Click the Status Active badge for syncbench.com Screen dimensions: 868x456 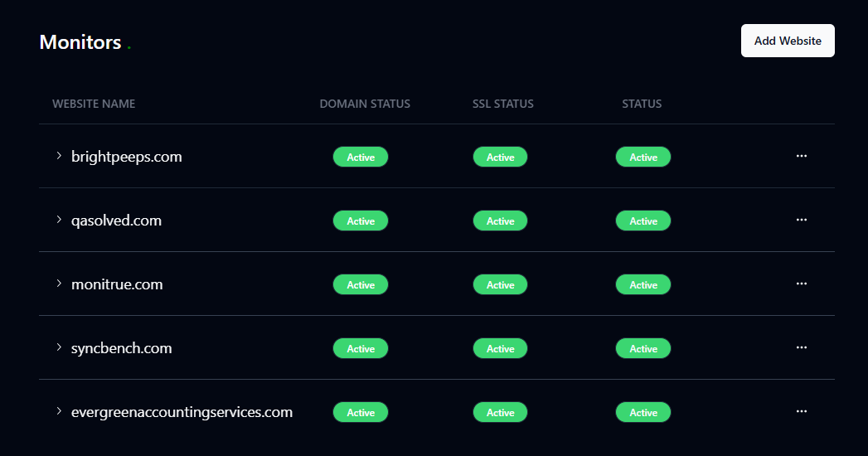(643, 348)
